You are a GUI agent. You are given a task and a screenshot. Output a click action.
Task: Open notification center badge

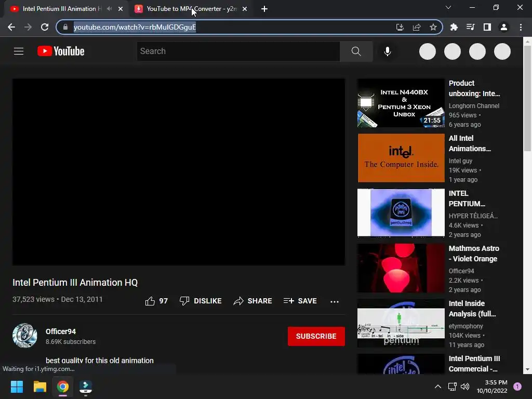tap(517, 387)
